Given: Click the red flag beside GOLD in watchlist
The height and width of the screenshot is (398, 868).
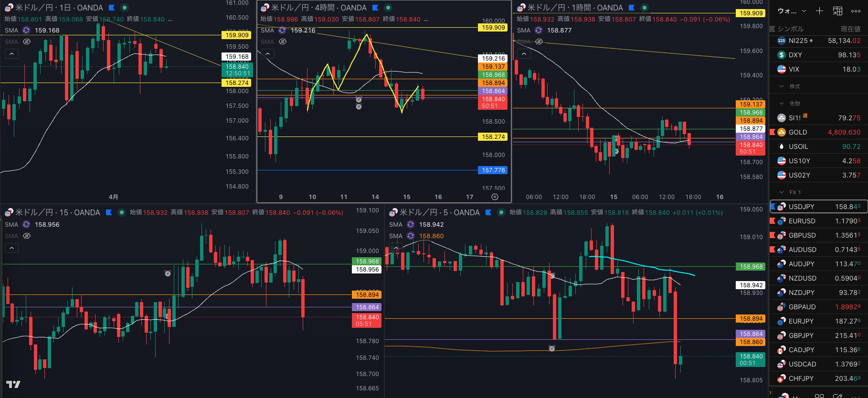Looking at the screenshot, I should point(773,132).
